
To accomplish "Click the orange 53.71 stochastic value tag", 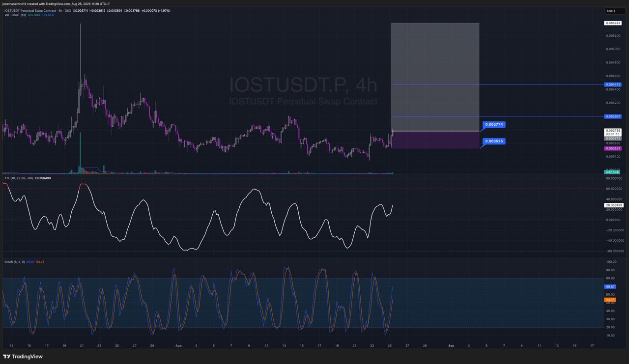I will (x=610, y=300).
